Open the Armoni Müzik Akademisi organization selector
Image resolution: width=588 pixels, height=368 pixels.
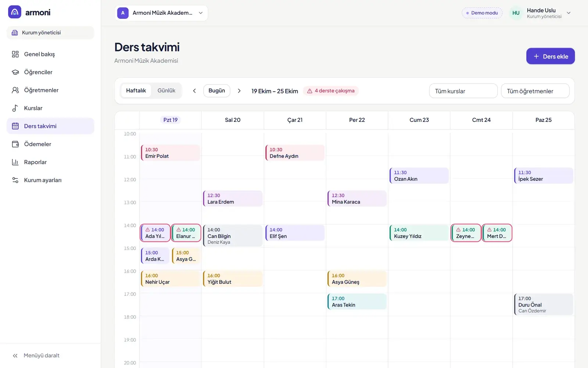(161, 13)
